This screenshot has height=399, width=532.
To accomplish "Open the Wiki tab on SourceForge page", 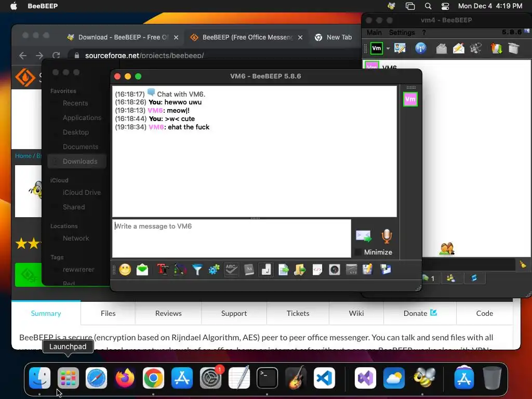I will (356, 313).
